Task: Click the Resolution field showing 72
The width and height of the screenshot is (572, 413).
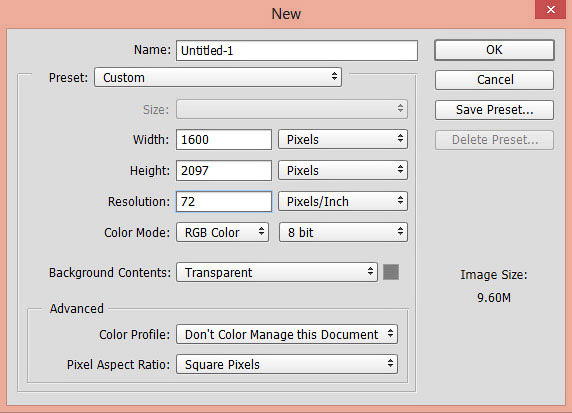Action: tap(224, 201)
